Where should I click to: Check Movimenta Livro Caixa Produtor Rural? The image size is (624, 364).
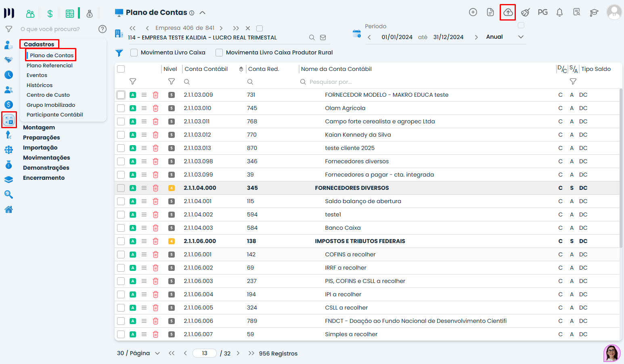(219, 53)
